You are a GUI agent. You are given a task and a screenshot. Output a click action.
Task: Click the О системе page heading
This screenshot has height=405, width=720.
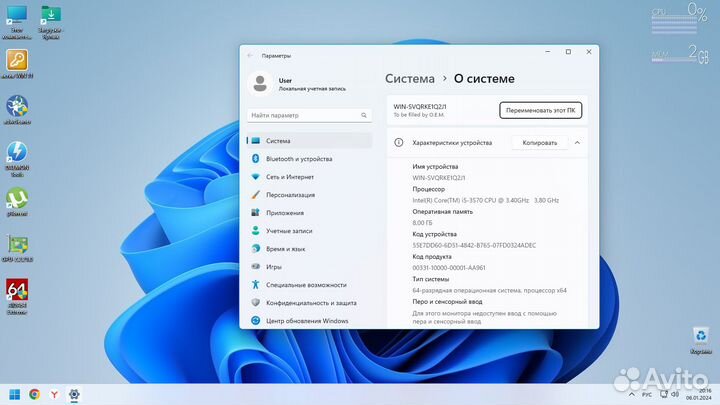484,79
